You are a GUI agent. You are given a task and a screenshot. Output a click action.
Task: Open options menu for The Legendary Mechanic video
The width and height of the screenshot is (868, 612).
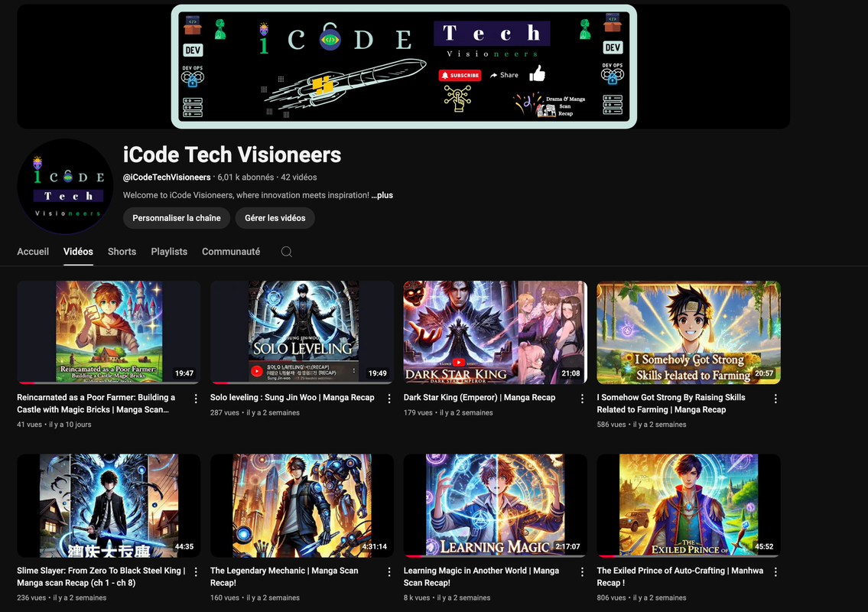tap(389, 572)
